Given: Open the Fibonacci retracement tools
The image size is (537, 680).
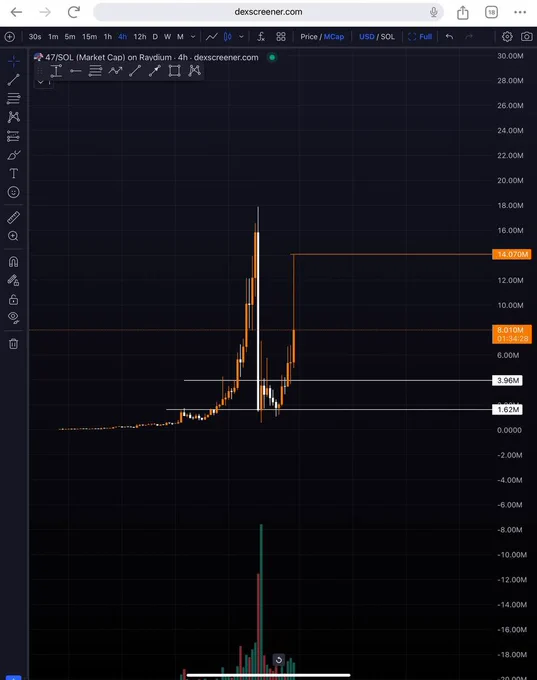Looking at the screenshot, I should click(13, 98).
